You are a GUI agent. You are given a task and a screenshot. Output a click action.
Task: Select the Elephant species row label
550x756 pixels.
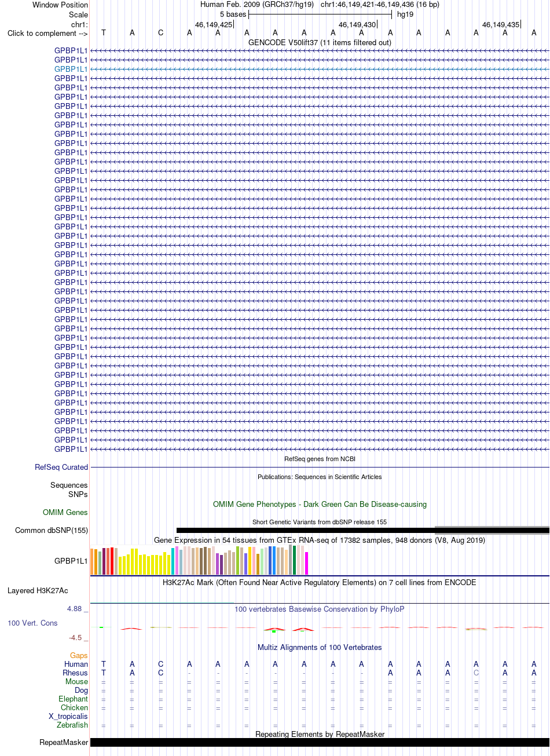[74, 699]
